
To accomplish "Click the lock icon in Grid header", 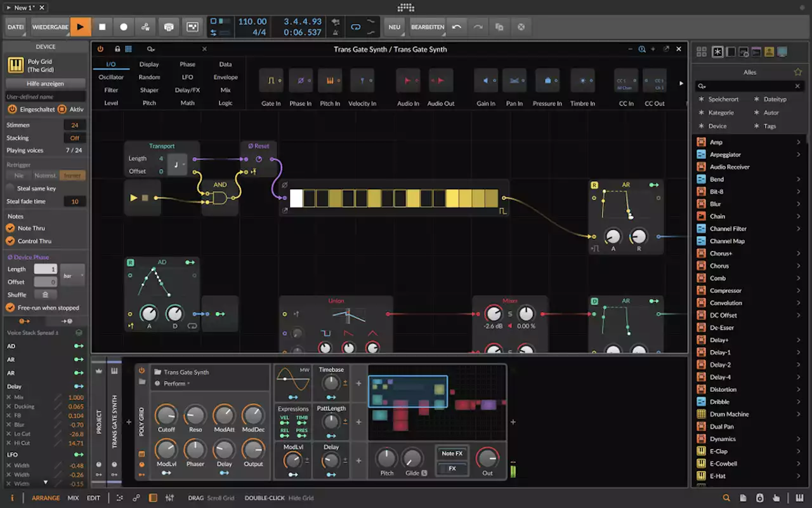I will tap(117, 49).
